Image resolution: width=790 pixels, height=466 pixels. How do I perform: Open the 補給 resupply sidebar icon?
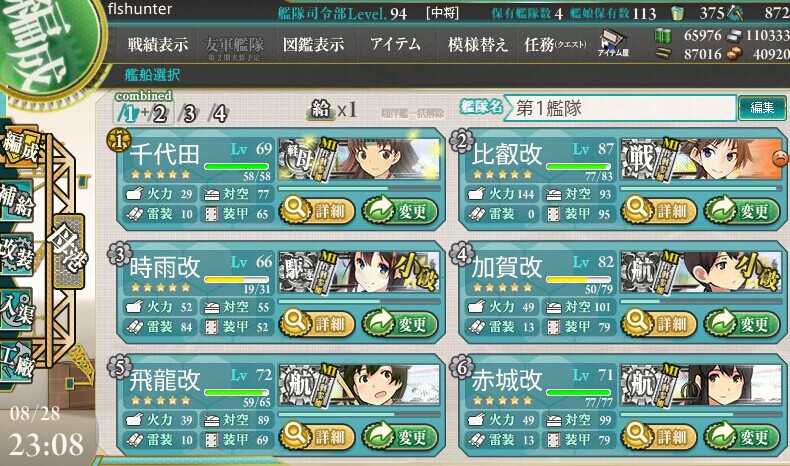click(x=18, y=201)
